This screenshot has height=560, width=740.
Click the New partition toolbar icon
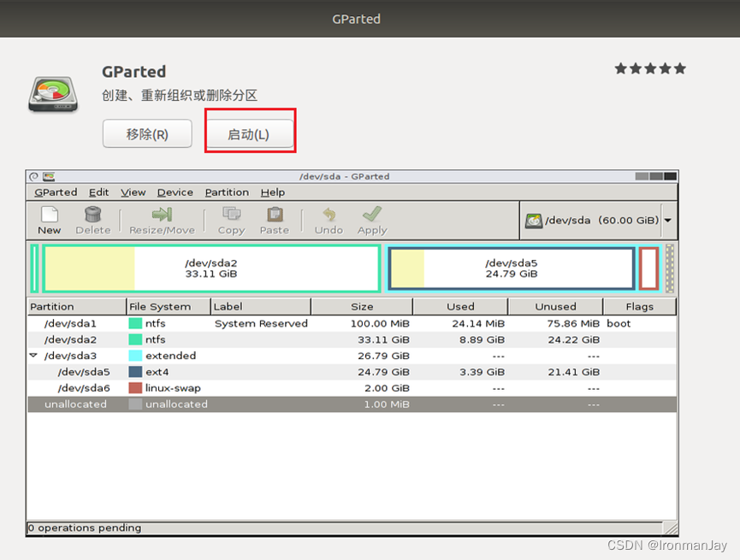(49, 221)
